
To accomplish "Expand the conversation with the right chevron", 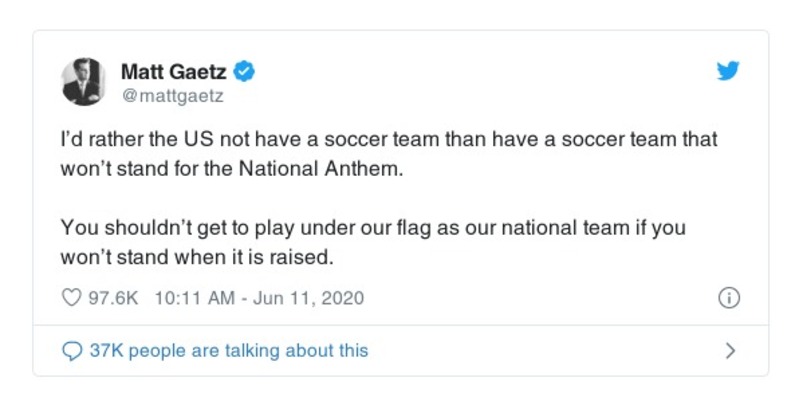I will [730, 351].
